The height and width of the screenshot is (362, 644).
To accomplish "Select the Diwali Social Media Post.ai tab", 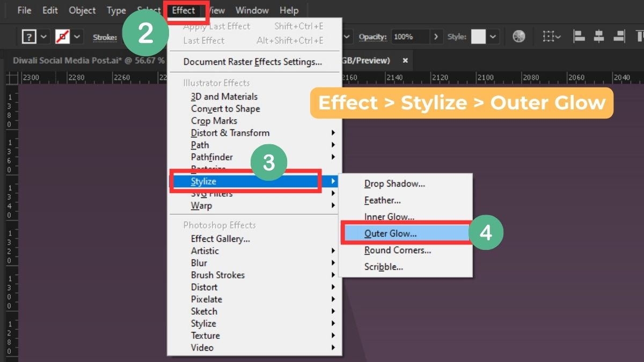I will (89, 61).
